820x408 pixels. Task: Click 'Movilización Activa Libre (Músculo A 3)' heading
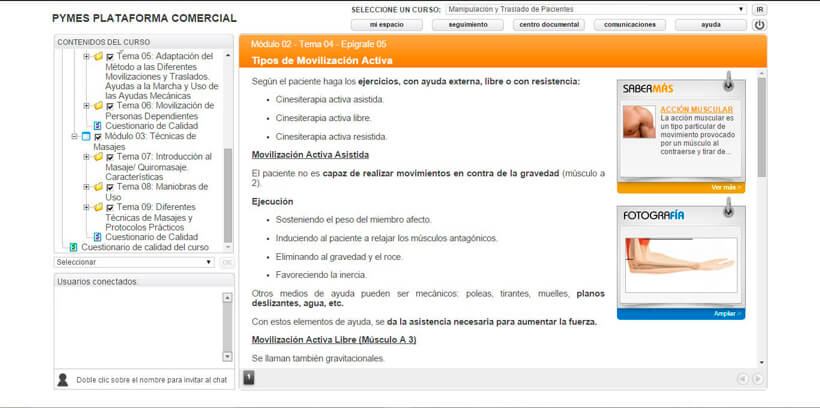[x=334, y=339]
